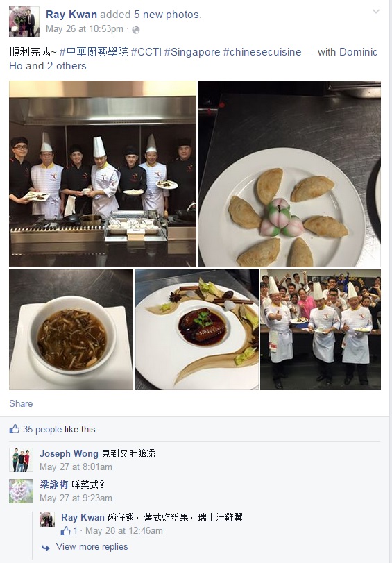
Task: Click 梁詠梅's flower avatar
Action: click(x=22, y=491)
